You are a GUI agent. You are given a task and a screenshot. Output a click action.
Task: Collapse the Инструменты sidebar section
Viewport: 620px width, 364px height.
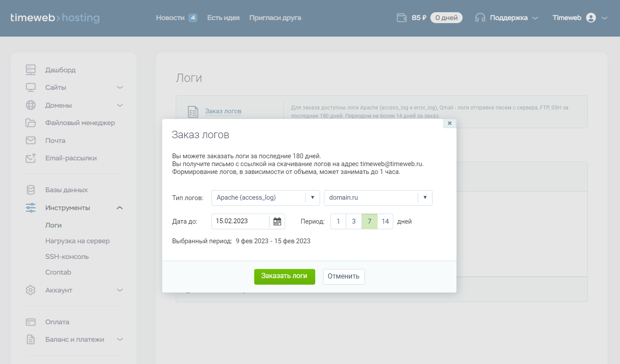pyautogui.click(x=120, y=208)
